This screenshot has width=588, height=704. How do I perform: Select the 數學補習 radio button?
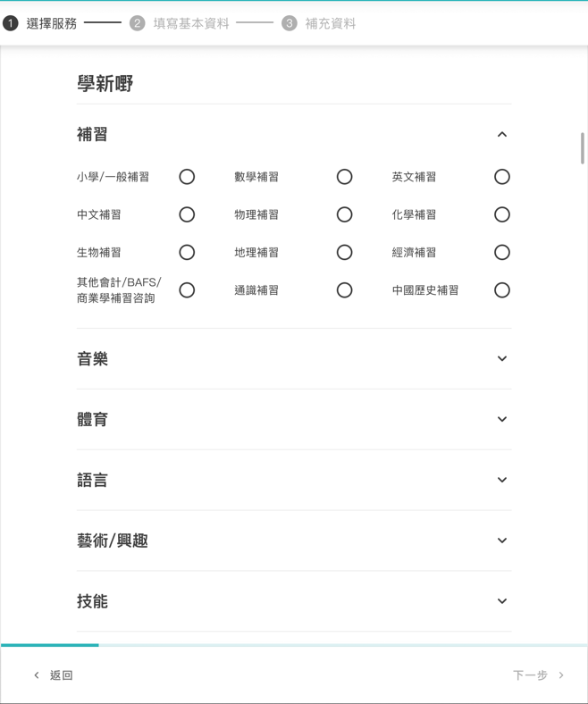[345, 177]
